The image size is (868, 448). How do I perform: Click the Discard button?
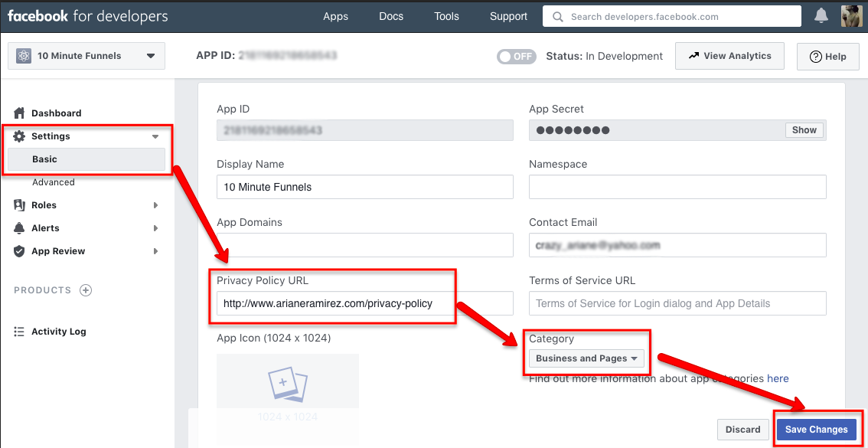click(x=743, y=430)
